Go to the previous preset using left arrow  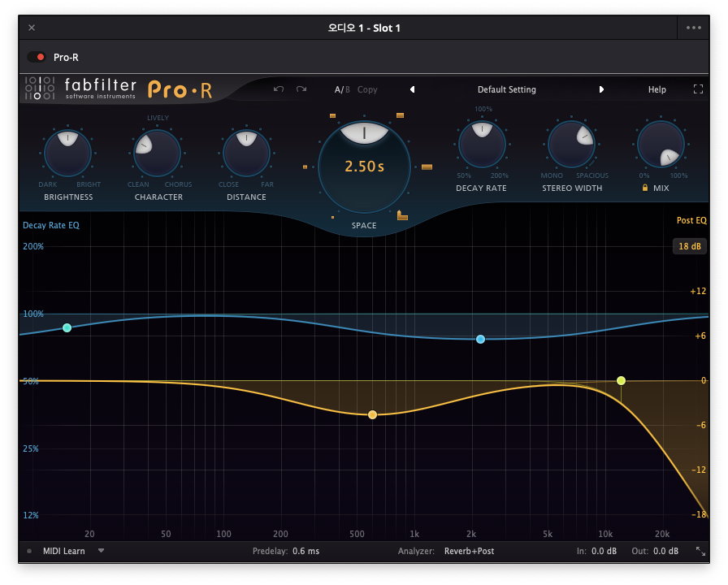(x=412, y=89)
